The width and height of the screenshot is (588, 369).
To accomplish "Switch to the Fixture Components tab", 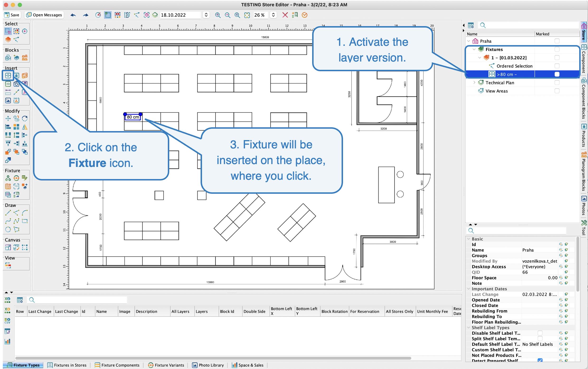I will 117,365.
